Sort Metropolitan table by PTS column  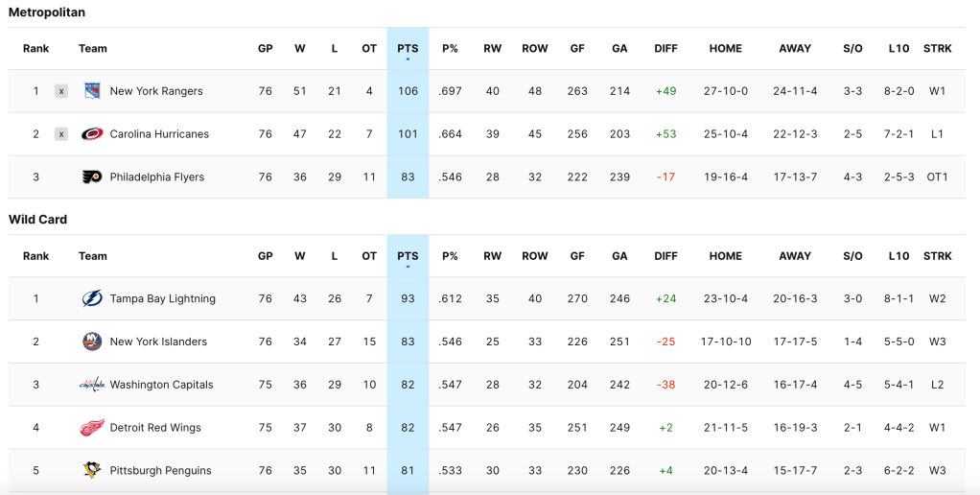point(408,49)
